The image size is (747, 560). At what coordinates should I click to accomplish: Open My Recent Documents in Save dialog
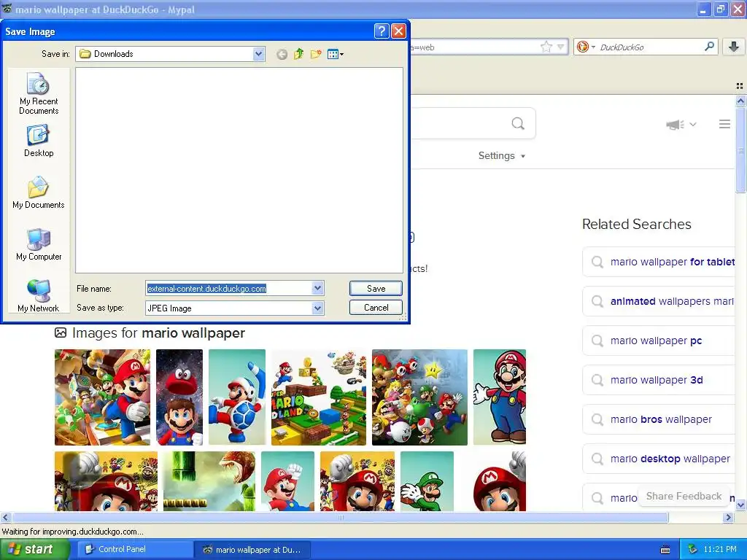click(x=39, y=93)
